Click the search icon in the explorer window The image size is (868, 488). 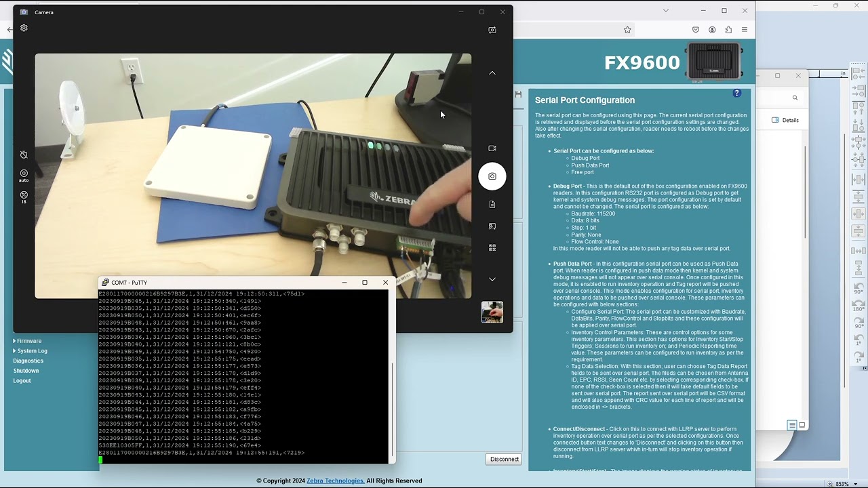[x=795, y=98]
